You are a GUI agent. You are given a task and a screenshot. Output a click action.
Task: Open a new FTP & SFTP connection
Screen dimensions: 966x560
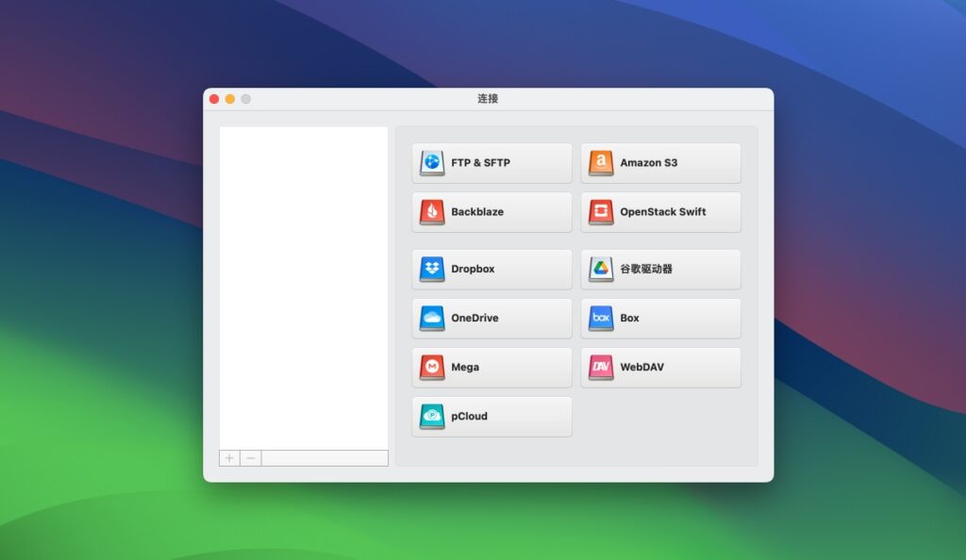(x=491, y=162)
